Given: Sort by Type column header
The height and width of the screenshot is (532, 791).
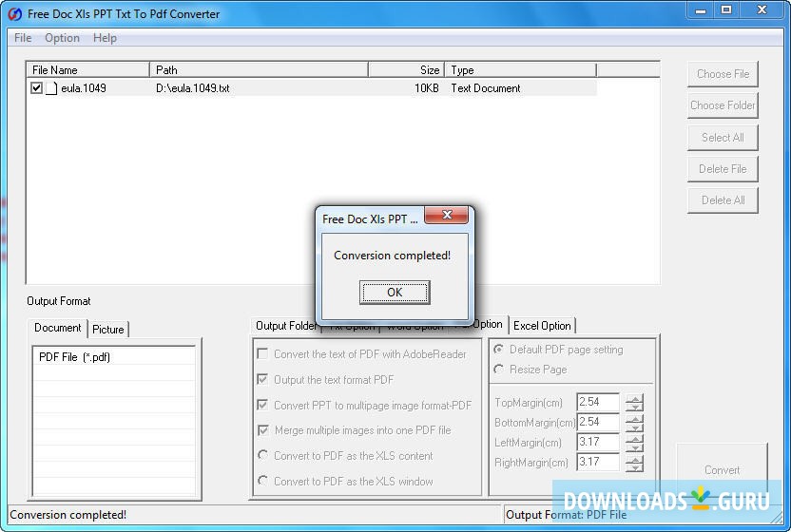Looking at the screenshot, I should click(520, 69).
